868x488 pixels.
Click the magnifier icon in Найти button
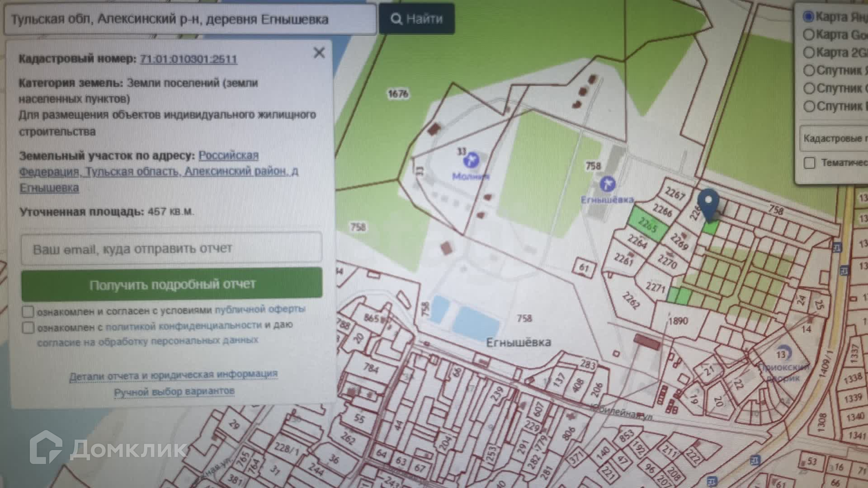point(396,19)
